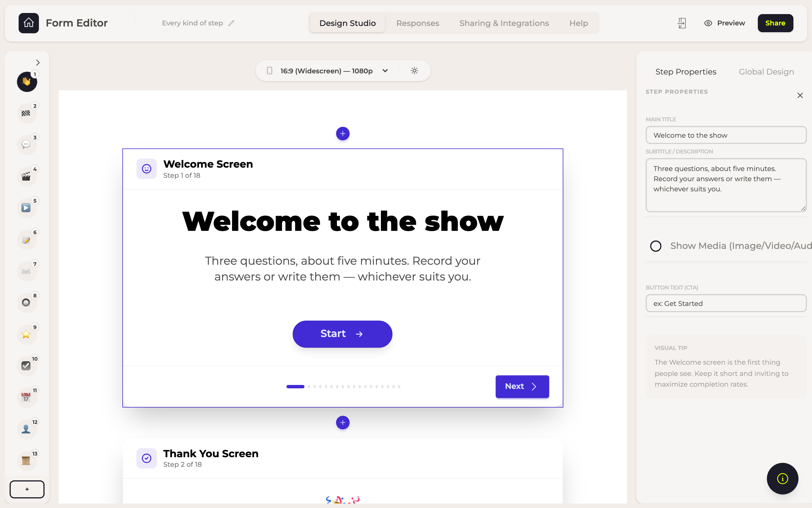Enable Show Media radio option
The width and height of the screenshot is (812, 508).
coord(656,246)
